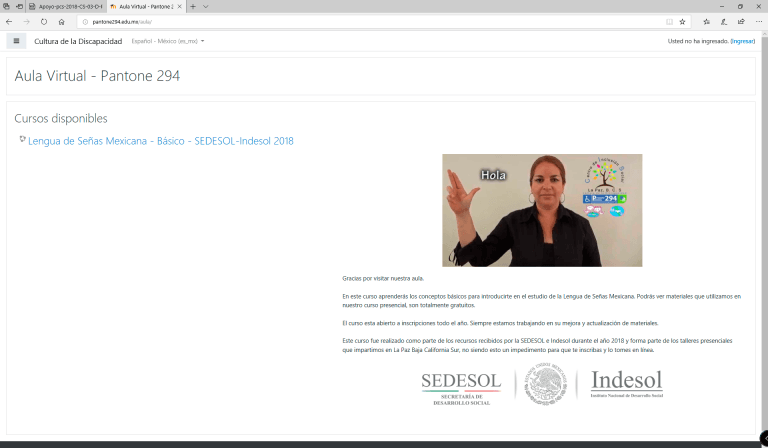Open a new browser tab

click(x=192, y=6)
